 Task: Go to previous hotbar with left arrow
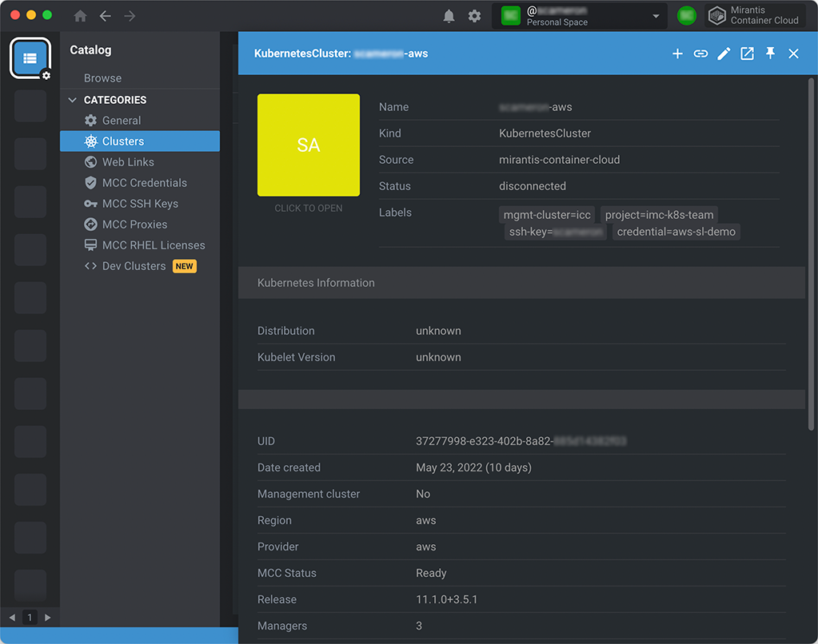pos(12,618)
